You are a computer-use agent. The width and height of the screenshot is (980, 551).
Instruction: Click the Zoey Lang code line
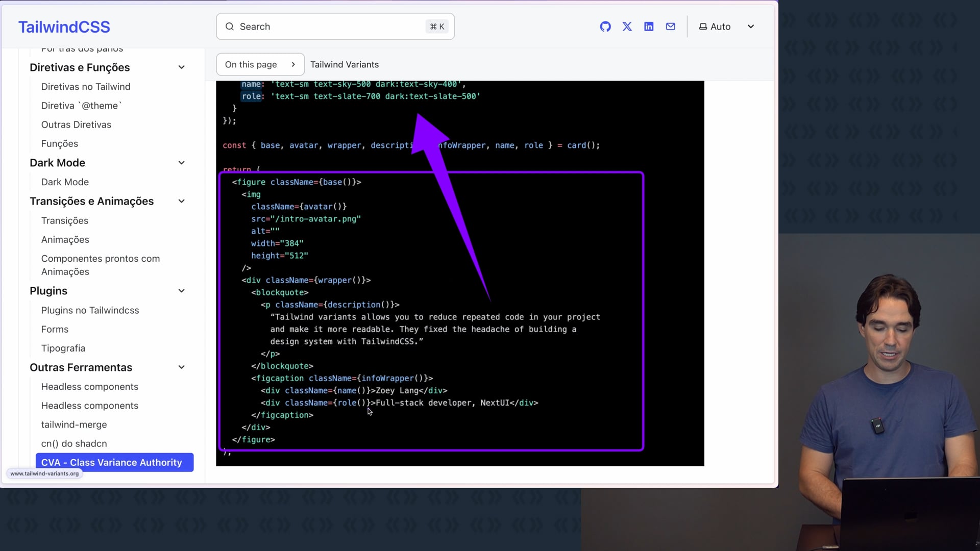(354, 390)
